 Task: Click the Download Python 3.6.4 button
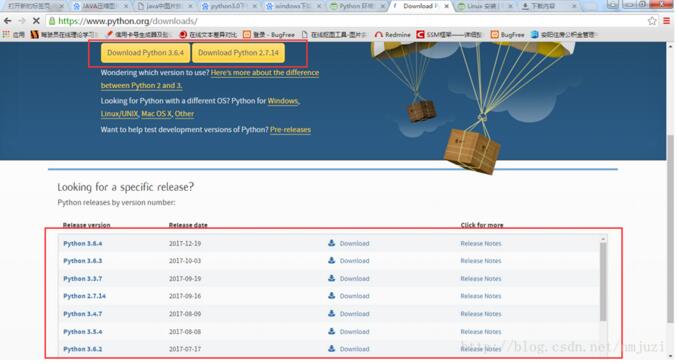[145, 53]
